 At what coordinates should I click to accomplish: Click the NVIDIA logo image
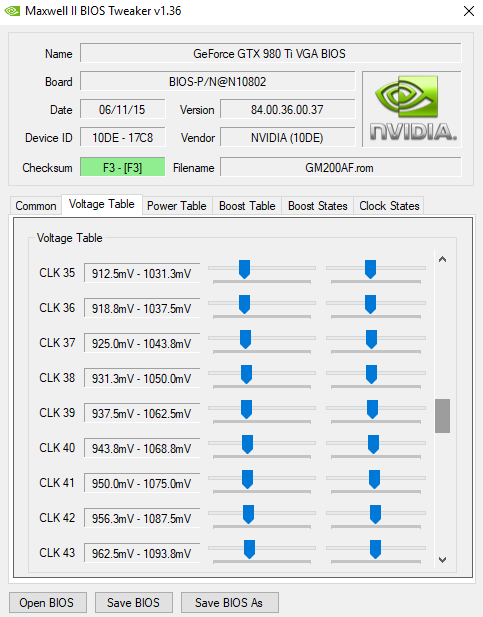(x=412, y=109)
